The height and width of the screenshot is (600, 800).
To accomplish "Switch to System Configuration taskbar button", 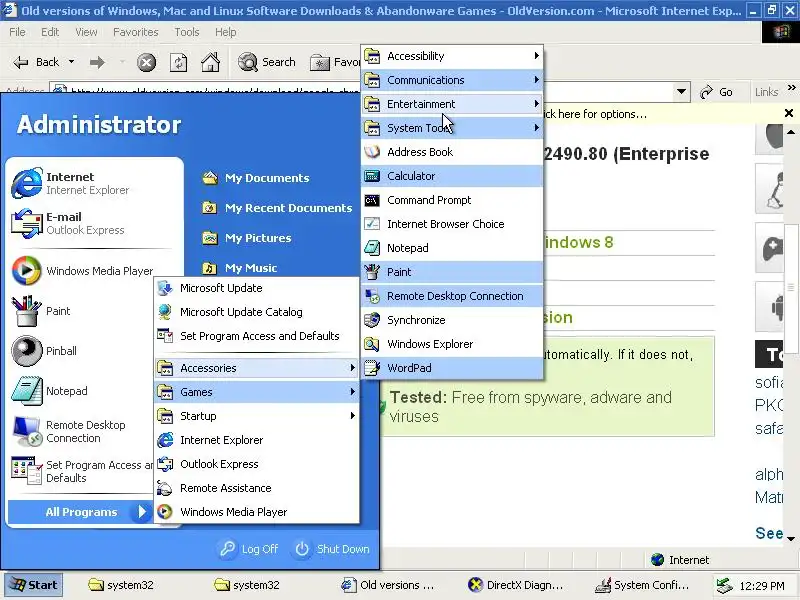I will (642, 585).
